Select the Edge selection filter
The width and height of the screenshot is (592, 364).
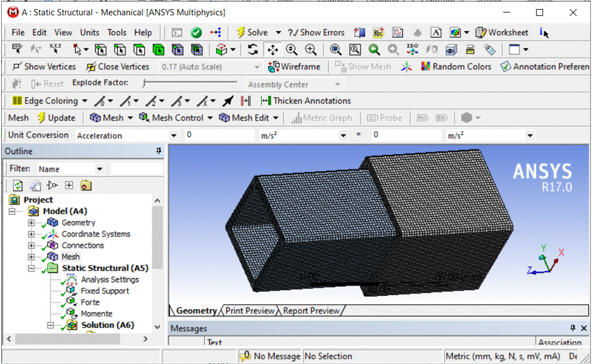[x=120, y=49]
